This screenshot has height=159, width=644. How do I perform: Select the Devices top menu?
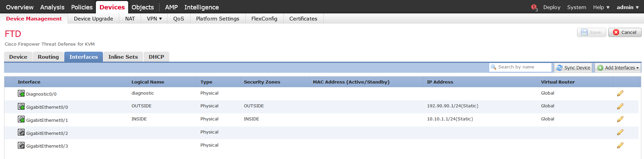(112, 7)
